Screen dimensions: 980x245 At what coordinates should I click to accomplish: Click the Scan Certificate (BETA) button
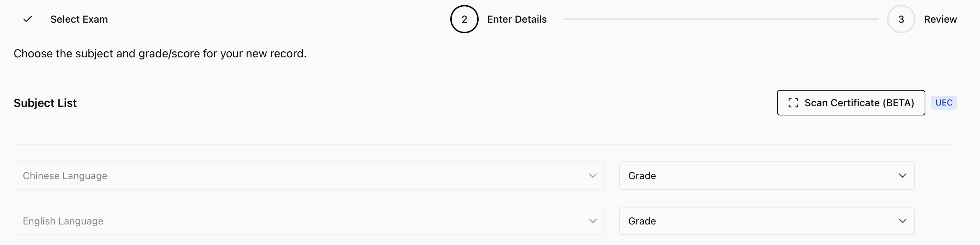(x=850, y=103)
